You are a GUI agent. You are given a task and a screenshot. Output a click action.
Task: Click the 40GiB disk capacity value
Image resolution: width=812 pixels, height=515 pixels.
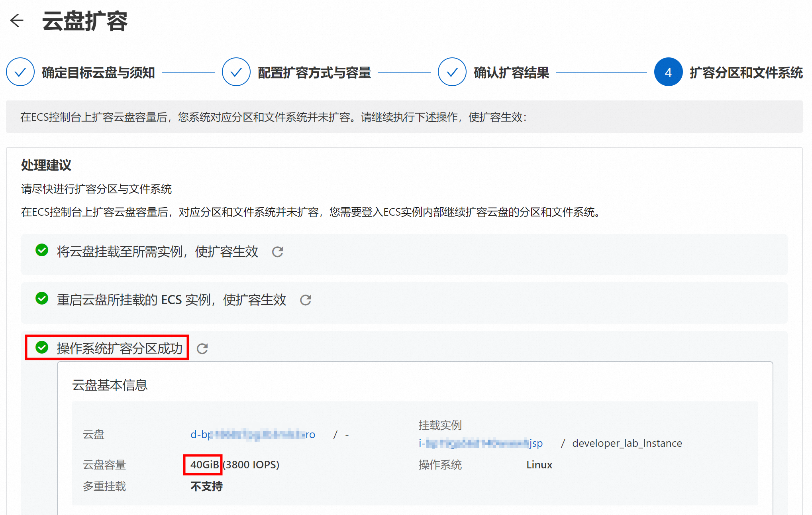204,465
